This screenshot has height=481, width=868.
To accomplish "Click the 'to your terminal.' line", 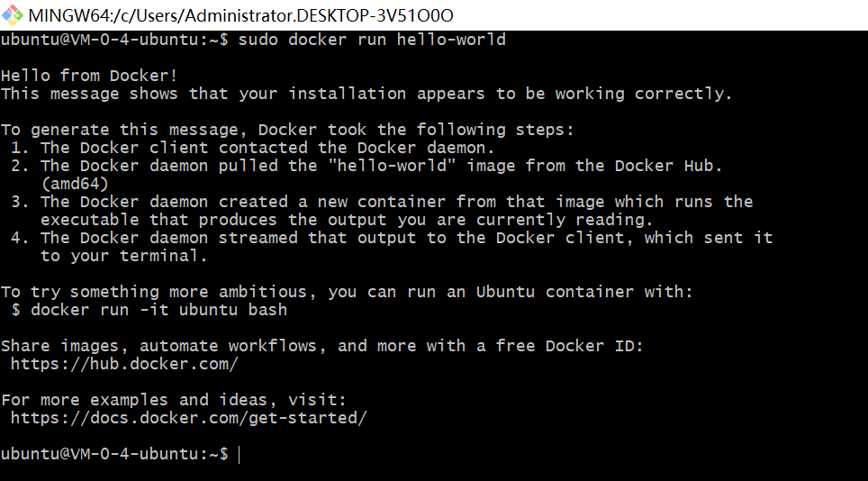I will 123,256.
